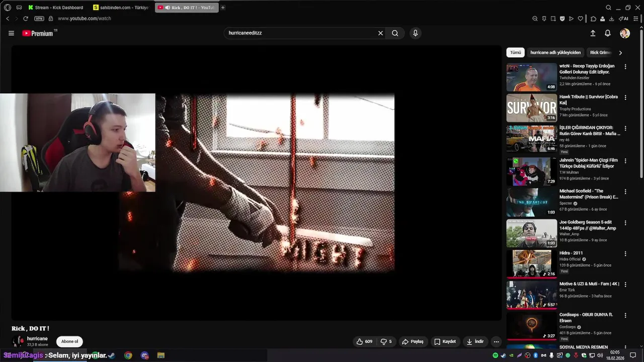Open the easy setup sliders menu
644x362 pixels.
point(636,19)
